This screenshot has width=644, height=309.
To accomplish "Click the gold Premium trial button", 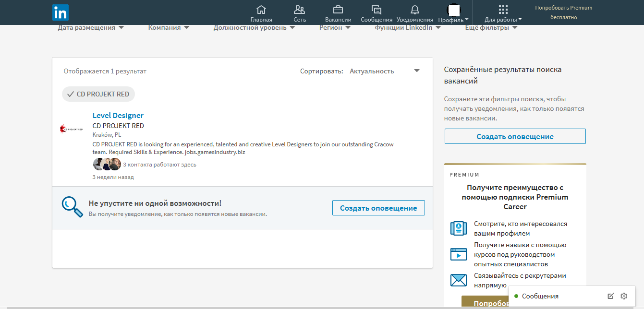I will pos(485,302).
